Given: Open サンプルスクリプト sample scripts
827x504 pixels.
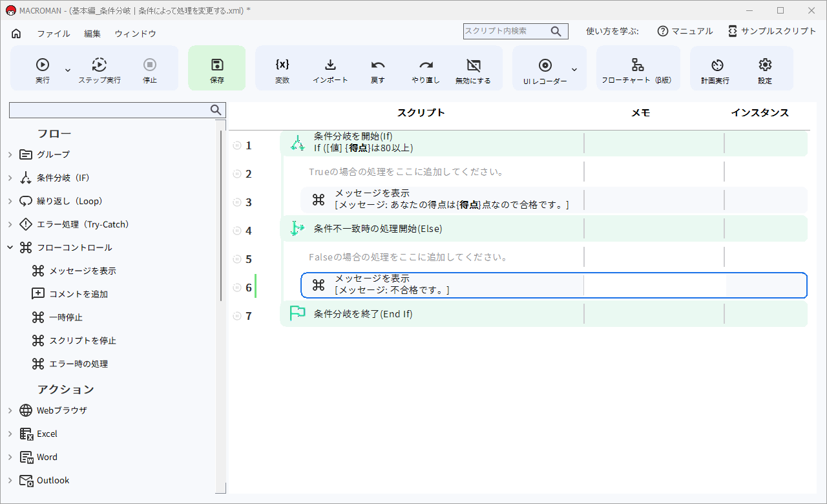Looking at the screenshot, I should [771, 31].
